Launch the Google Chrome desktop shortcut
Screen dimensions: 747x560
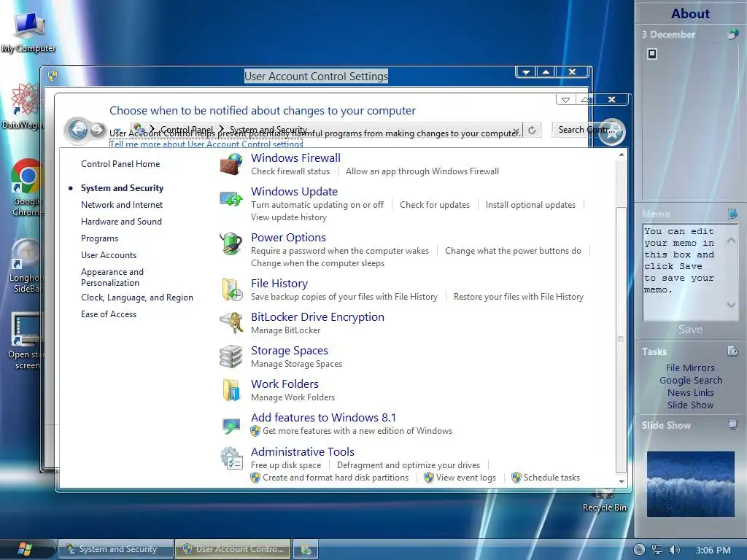click(26, 187)
